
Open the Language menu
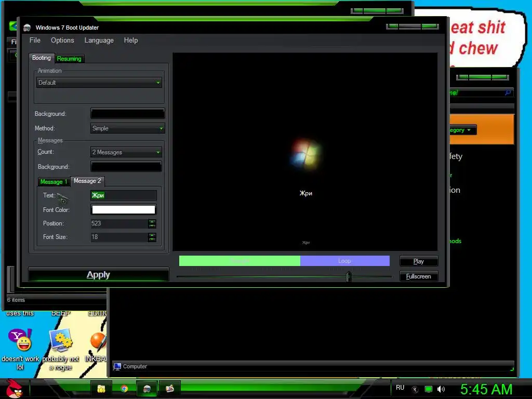pyautogui.click(x=99, y=41)
